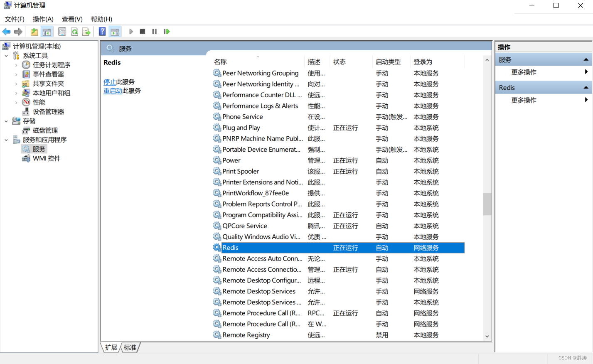Sort services by the 名称 column header
Screen dimensions: 593x364
(x=258, y=61)
